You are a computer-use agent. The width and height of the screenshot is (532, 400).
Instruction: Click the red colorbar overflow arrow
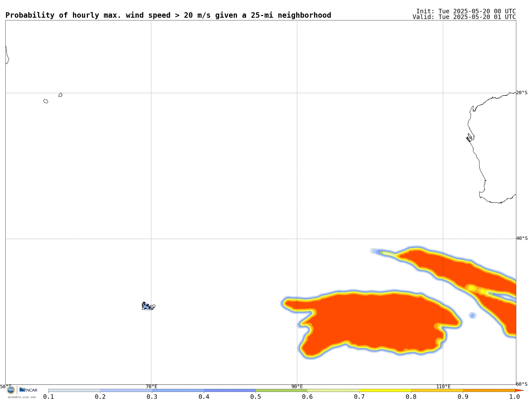[x=519, y=390]
